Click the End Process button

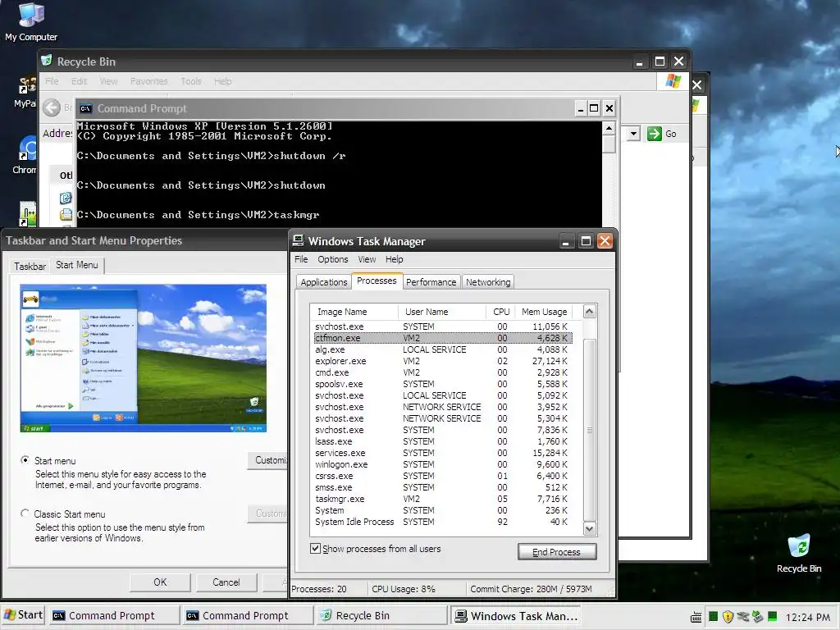(557, 552)
